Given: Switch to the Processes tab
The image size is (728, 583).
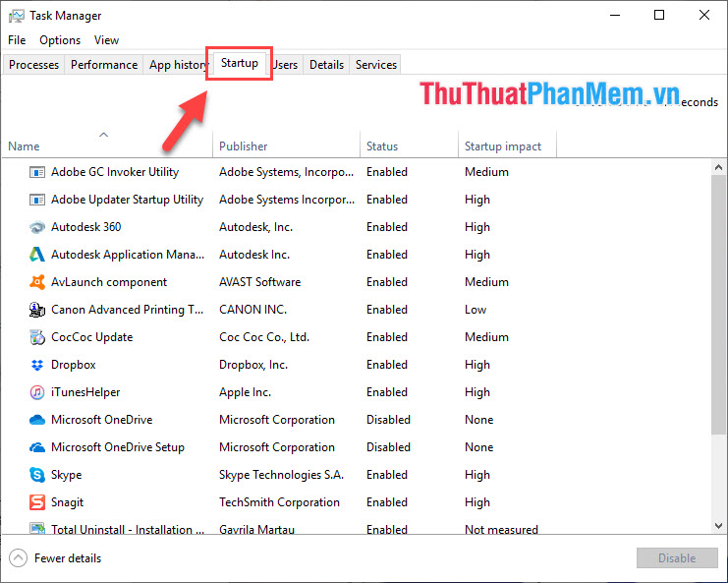Looking at the screenshot, I should pos(33,65).
